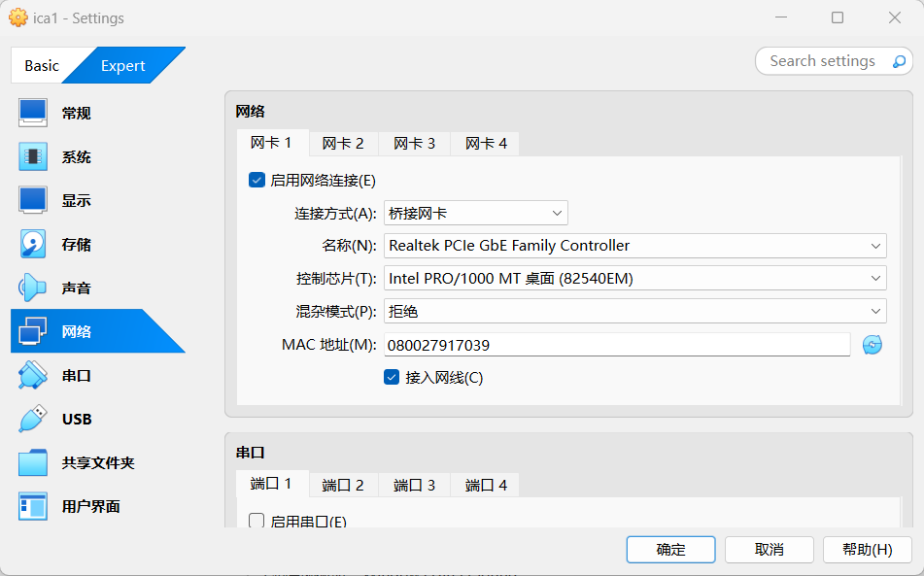Open the 连接方式 桥接网卡 dropdown
This screenshot has width=924, height=576.
(x=475, y=213)
